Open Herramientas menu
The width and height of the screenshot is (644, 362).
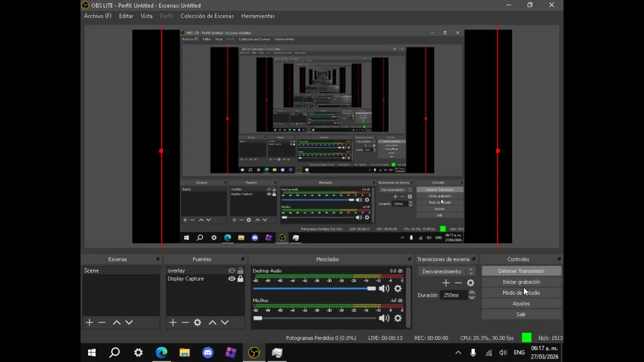pos(258,16)
